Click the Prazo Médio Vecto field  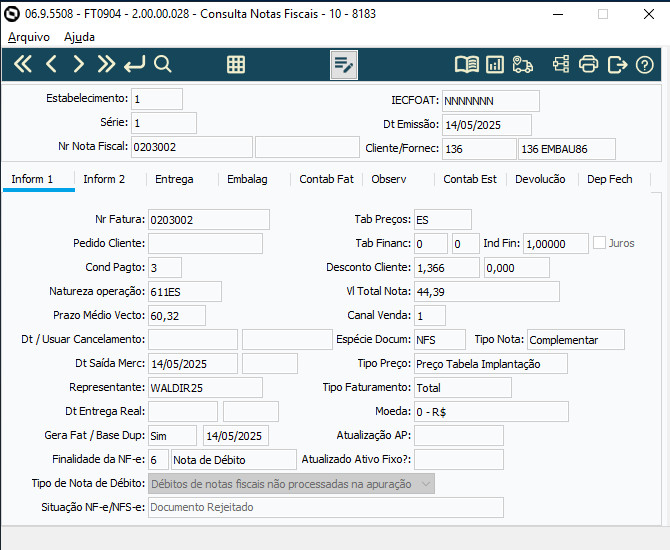[177, 315]
